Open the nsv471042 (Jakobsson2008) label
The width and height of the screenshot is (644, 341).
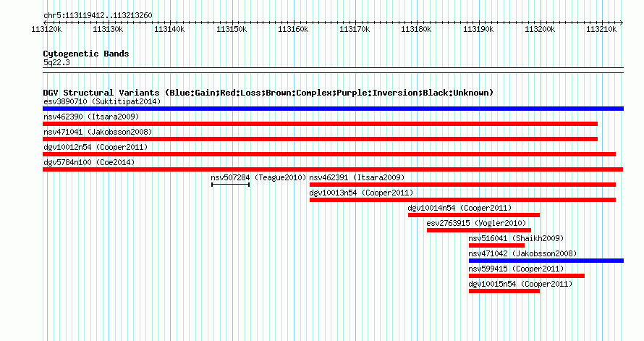click(x=523, y=253)
